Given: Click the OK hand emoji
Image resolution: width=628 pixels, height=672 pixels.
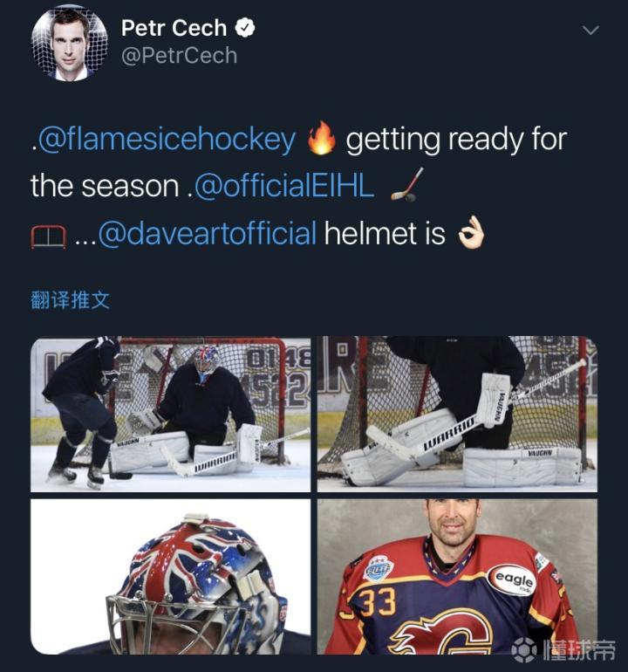Looking at the screenshot, I should (472, 233).
